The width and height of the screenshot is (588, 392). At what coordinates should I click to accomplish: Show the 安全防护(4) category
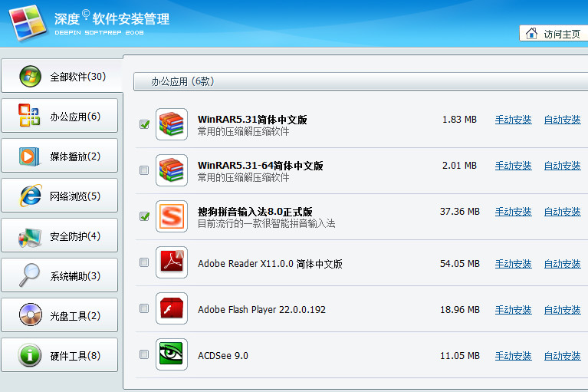tap(60, 236)
